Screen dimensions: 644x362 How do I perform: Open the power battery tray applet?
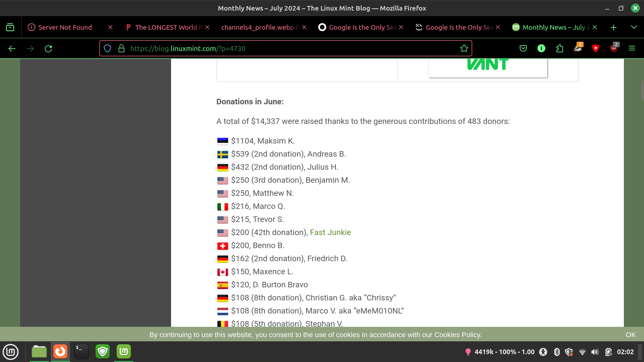(609, 352)
